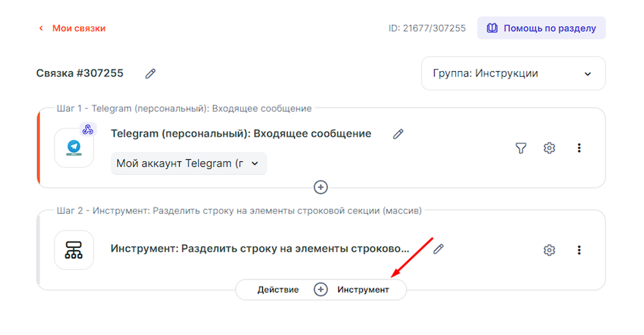644x335 pixels.
Task: Open three-dot menu for step 1
Action: (579, 148)
